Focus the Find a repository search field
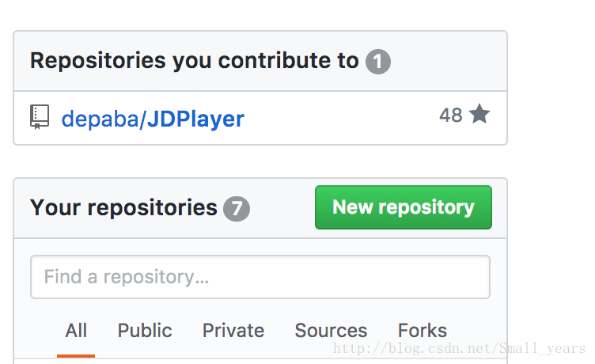This screenshot has width=595, height=364. pyautogui.click(x=260, y=277)
